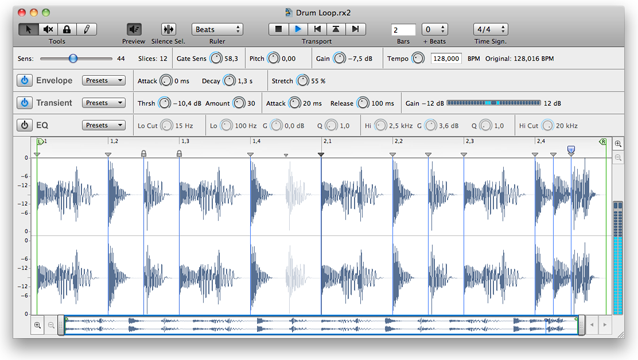The image size is (638, 360).
Task: Toggle the Envelope power button
Action: [x=24, y=81]
